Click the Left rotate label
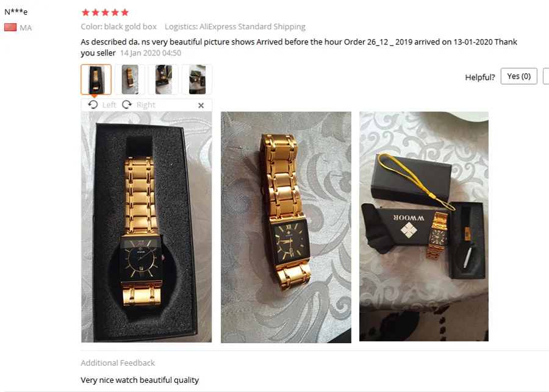This screenshot has width=549, height=392. (x=109, y=105)
